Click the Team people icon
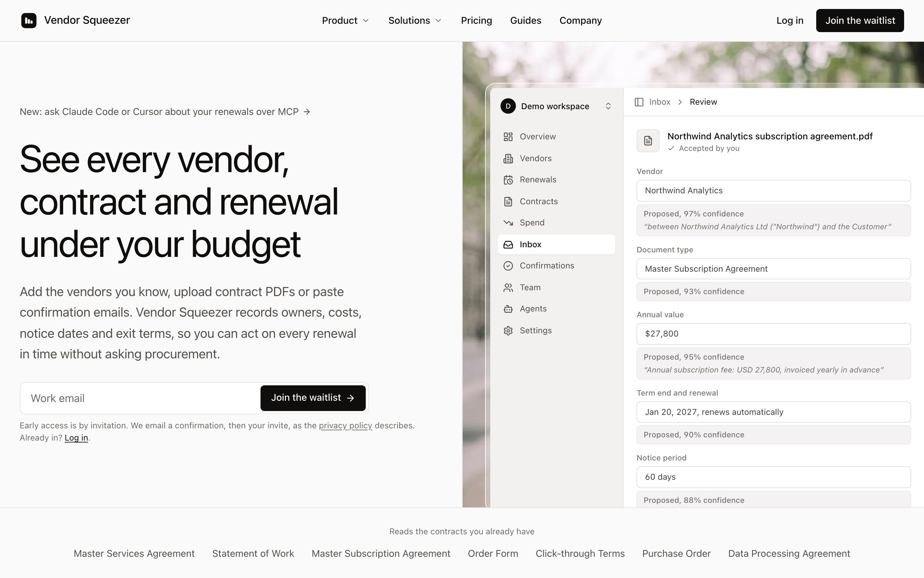This screenshot has height=578, width=924. (x=508, y=287)
